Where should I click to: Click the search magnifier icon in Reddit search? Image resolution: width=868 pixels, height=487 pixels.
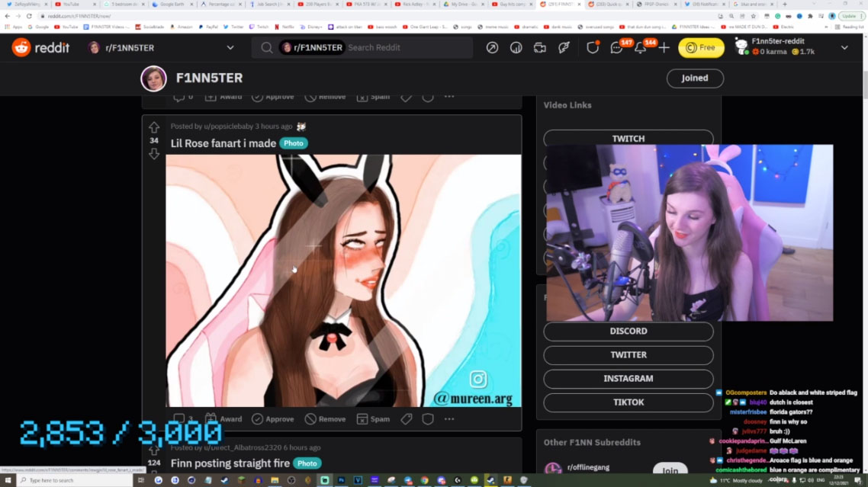[x=267, y=47]
